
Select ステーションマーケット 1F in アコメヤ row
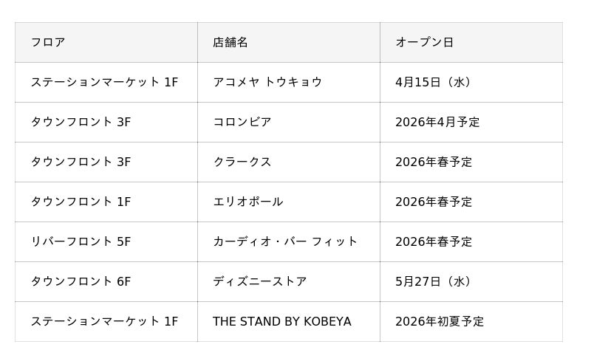[104, 83]
